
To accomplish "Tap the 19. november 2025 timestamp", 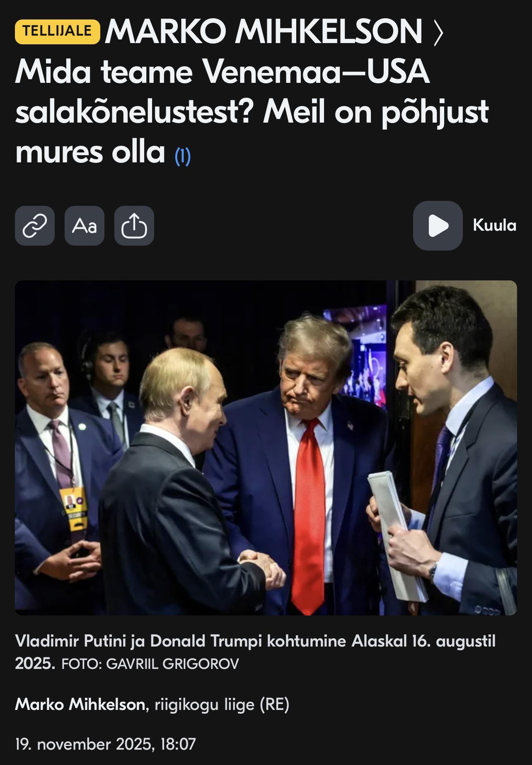I will (x=105, y=744).
